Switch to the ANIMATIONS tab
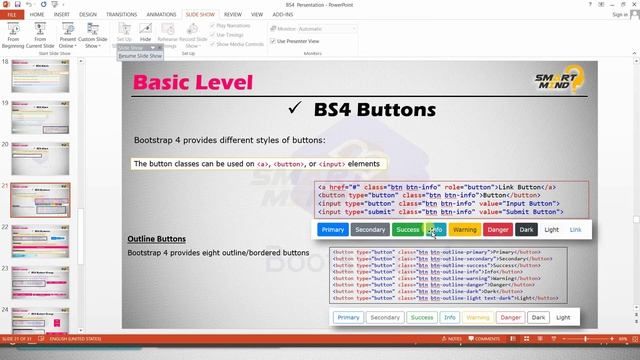This screenshot has height=360, width=640. [161, 15]
